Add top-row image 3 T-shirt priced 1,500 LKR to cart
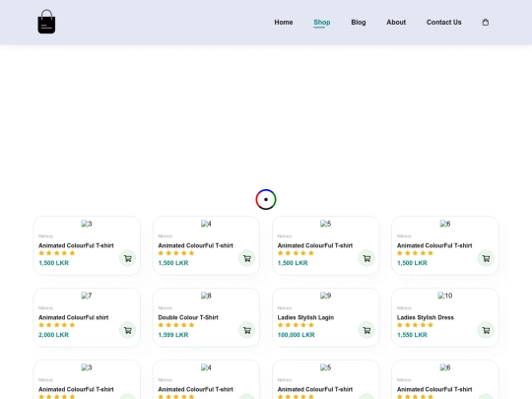 (x=127, y=258)
